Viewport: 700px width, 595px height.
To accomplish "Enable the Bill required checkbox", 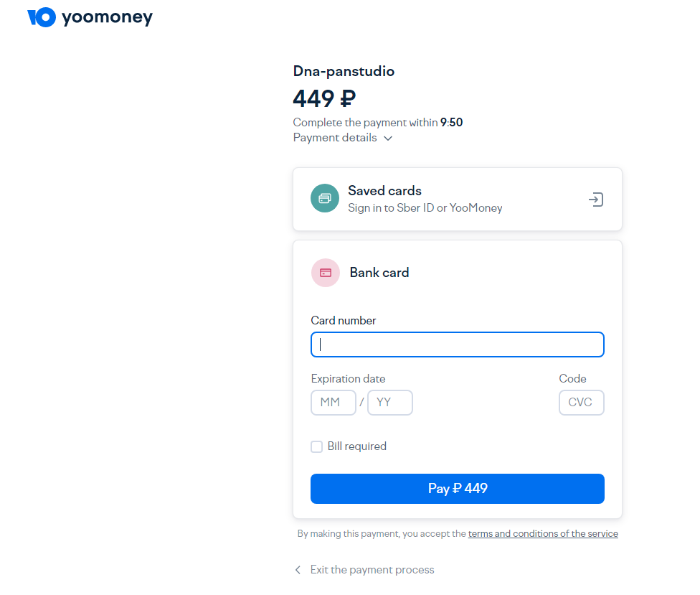I will pos(316,447).
